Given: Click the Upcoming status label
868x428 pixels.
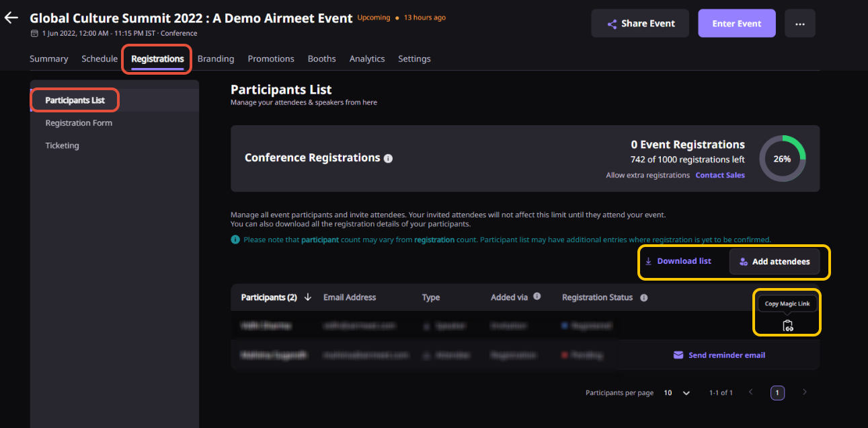Looking at the screenshot, I should [374, 17].
